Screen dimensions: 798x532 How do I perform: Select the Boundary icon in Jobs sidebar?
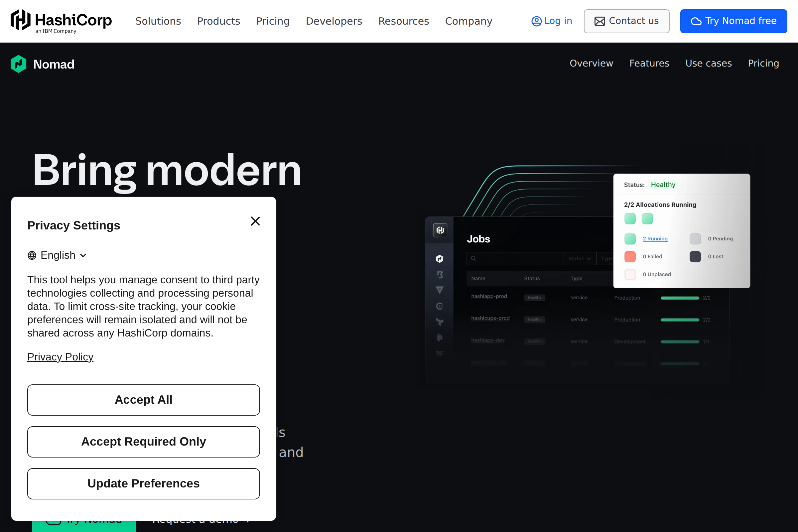tap(440, 275)
